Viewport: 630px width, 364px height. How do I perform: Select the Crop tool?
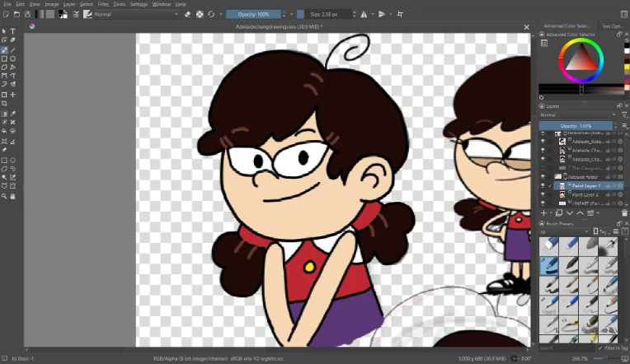[x=4, y=104]
